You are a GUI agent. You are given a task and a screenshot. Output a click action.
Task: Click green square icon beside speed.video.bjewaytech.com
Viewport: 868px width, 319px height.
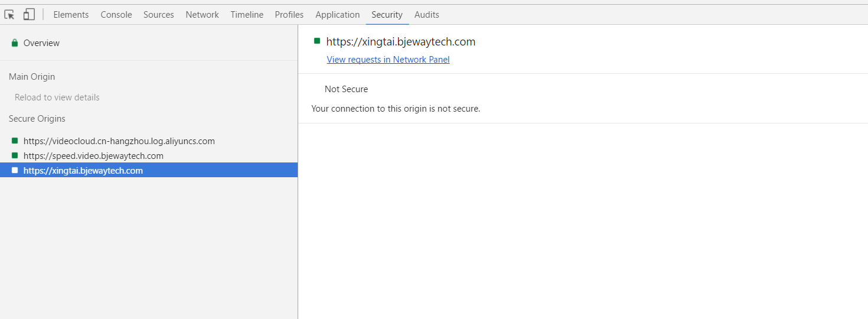coord(15,155)
